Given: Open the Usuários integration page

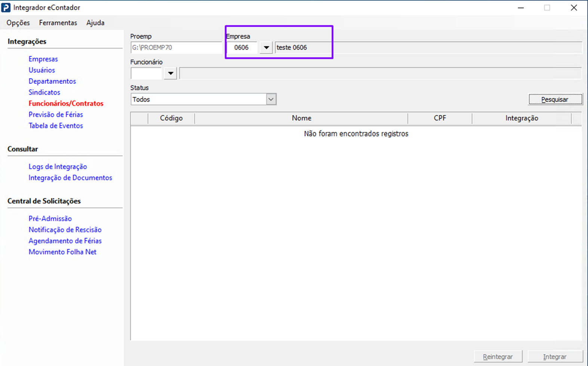Looking at the screenshot, I should click(41, 70).
